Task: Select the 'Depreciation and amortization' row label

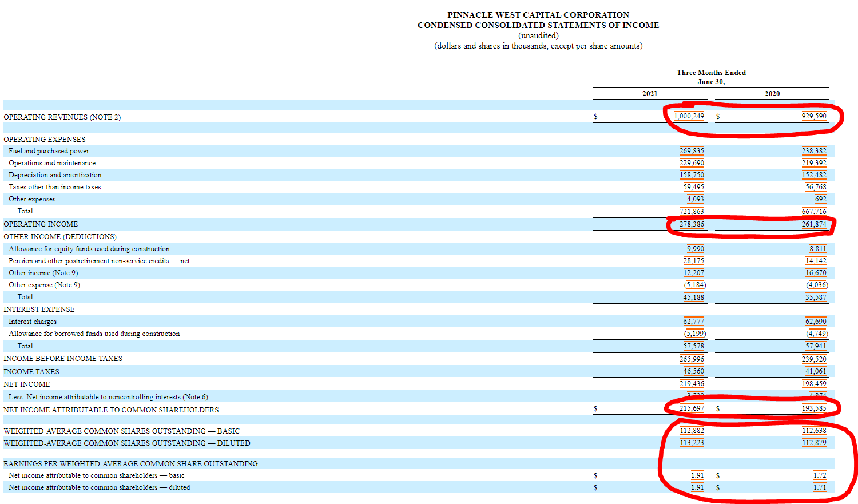Action: [x=55, y=175]
